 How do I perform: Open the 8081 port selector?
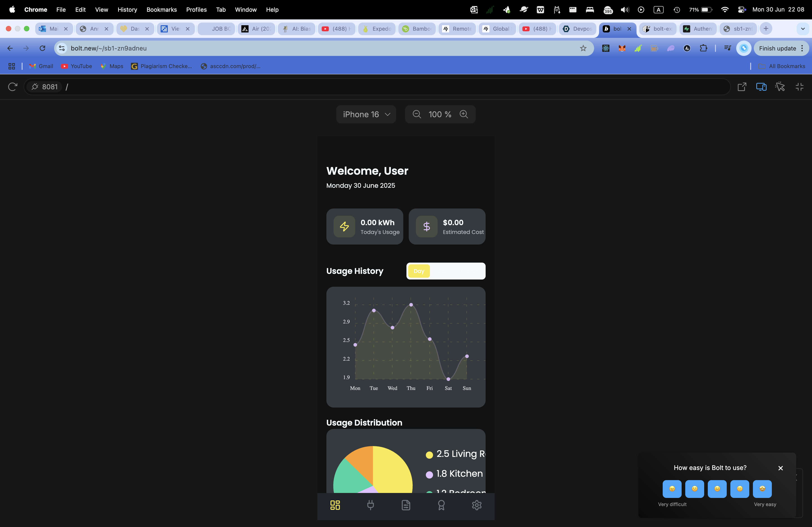point(45,87)
